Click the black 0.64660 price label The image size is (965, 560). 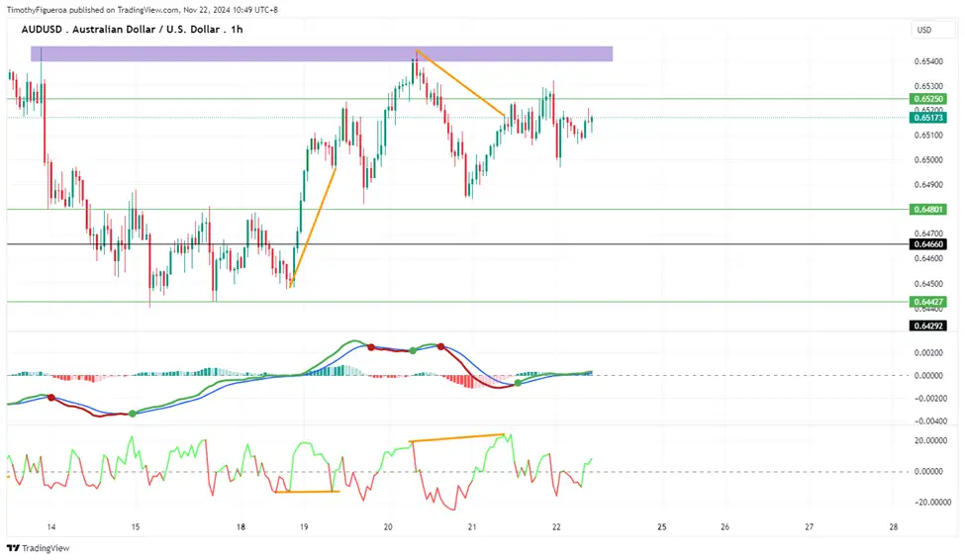pos(928,244)
